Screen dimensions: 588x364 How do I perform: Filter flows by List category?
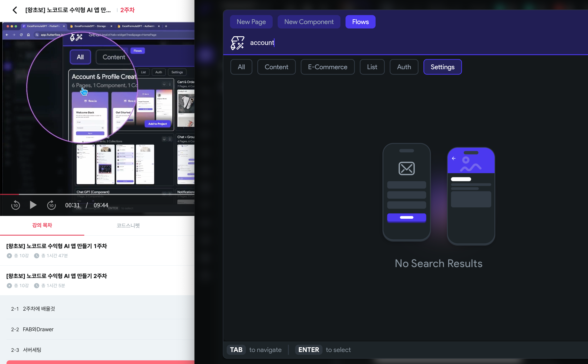point(372,67)
